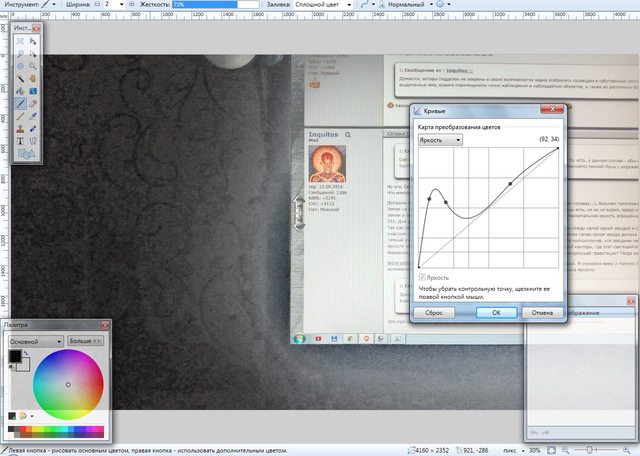Pick the red swatch in palette strip
640x456 pixels.
(x=23, y=429)
